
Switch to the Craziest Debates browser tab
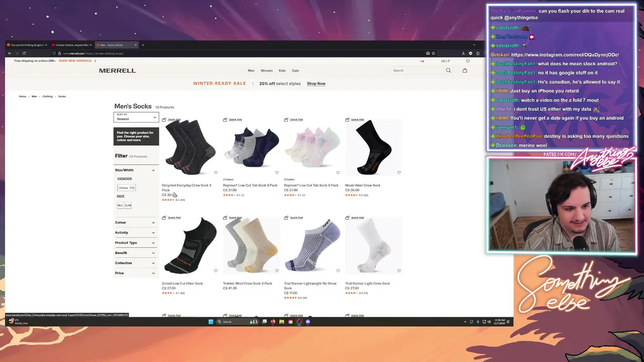pos(71,45)
